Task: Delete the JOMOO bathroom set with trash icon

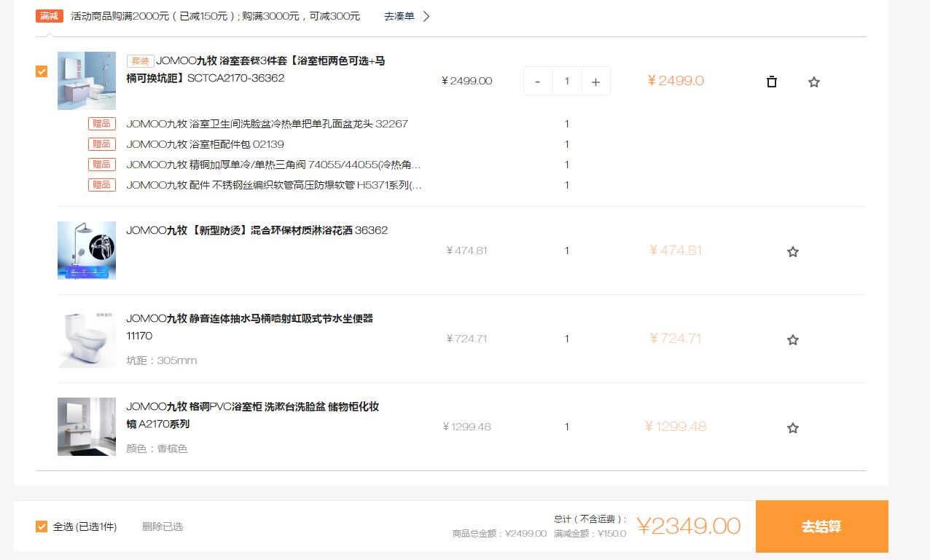Action: [x=772, y=82]
